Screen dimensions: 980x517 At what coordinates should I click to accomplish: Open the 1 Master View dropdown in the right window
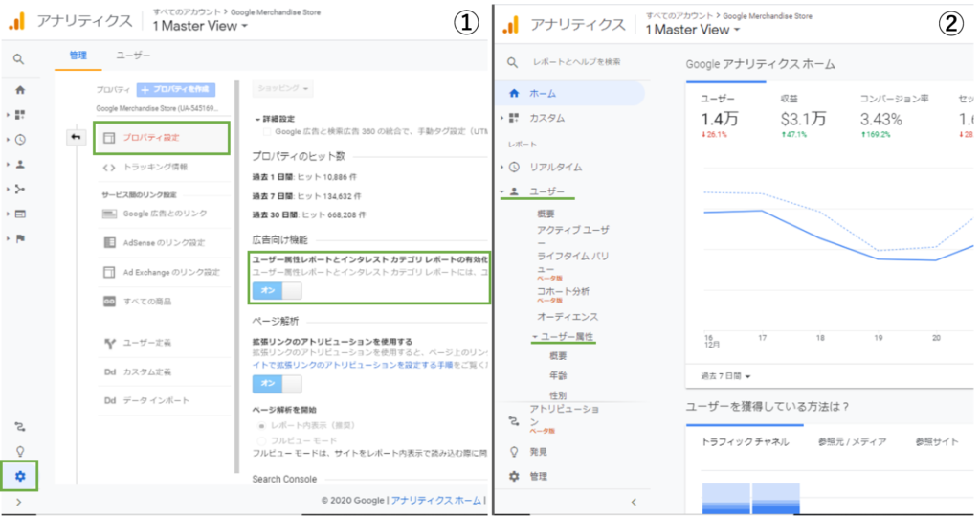(693, 30)
